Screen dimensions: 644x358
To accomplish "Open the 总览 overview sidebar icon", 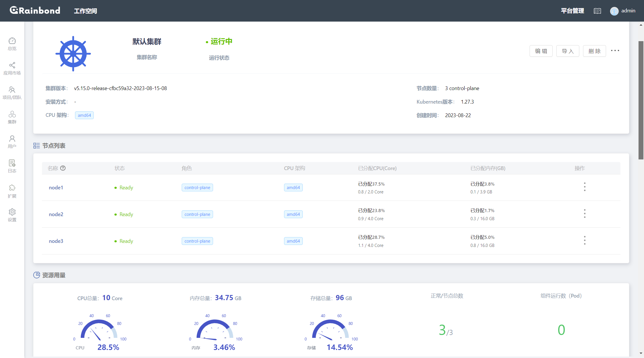I will click(12, 44).
